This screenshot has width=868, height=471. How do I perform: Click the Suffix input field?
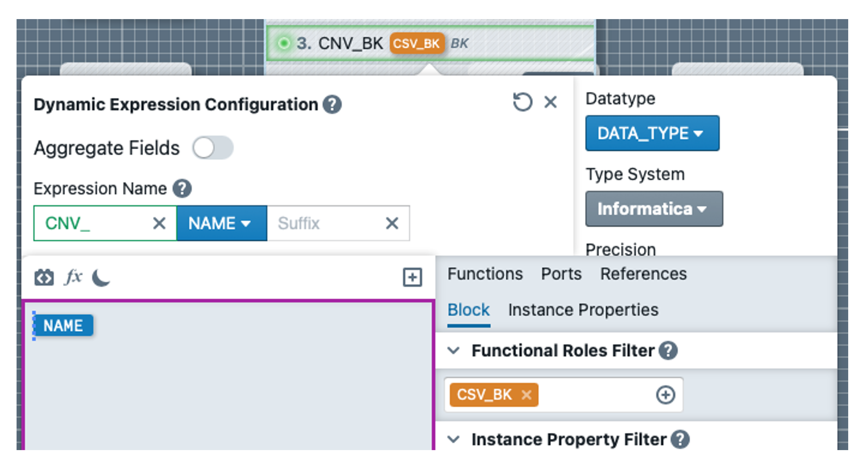click(324, 223)
